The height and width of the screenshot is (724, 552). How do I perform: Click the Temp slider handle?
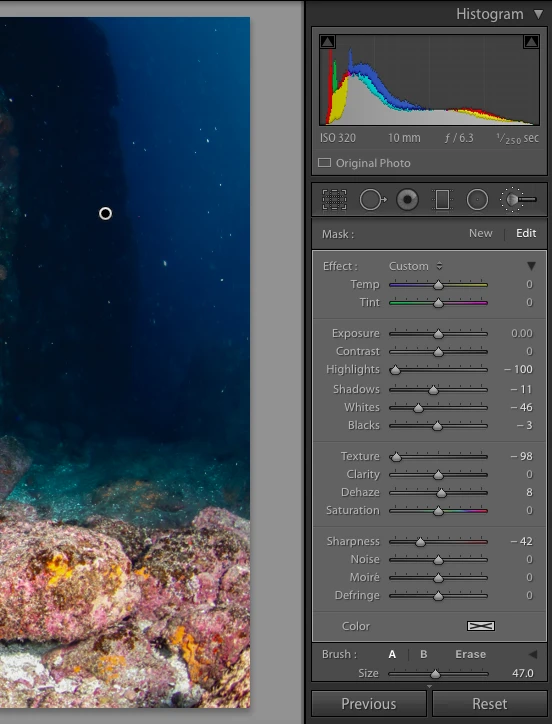pyautogui.click(x=438, y=285)
